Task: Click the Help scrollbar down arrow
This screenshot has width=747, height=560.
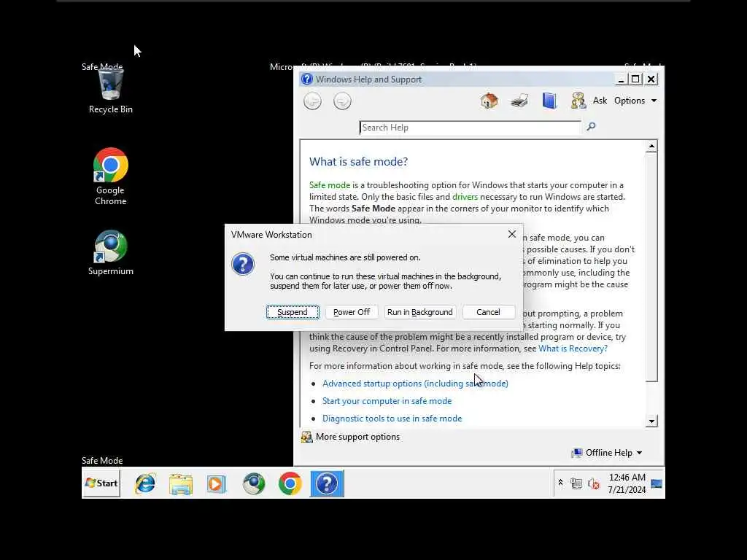Action: coord(651,421)
